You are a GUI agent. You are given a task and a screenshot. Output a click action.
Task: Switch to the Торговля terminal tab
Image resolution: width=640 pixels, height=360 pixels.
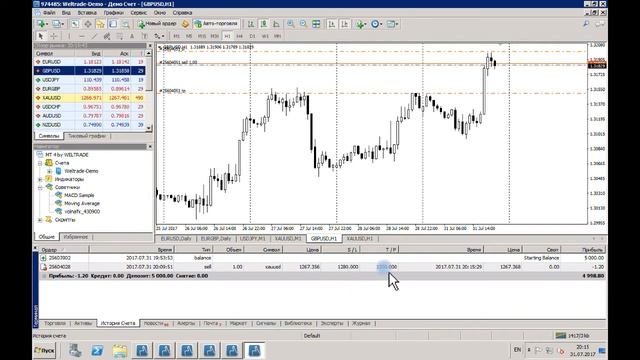coord(55,323)
